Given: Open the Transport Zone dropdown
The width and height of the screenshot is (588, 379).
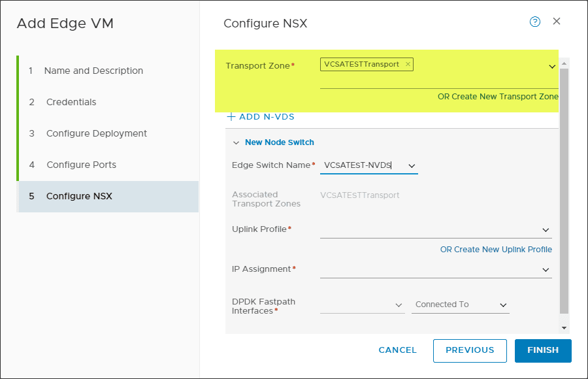Looking at the screenshot, I should (x=552, y=66).
